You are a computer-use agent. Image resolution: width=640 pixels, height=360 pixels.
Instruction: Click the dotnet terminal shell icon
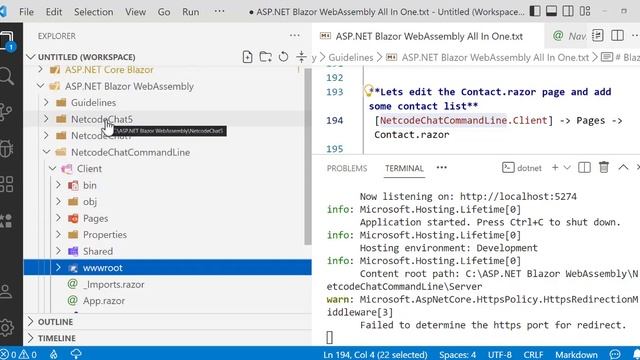[x=508, y=168]
